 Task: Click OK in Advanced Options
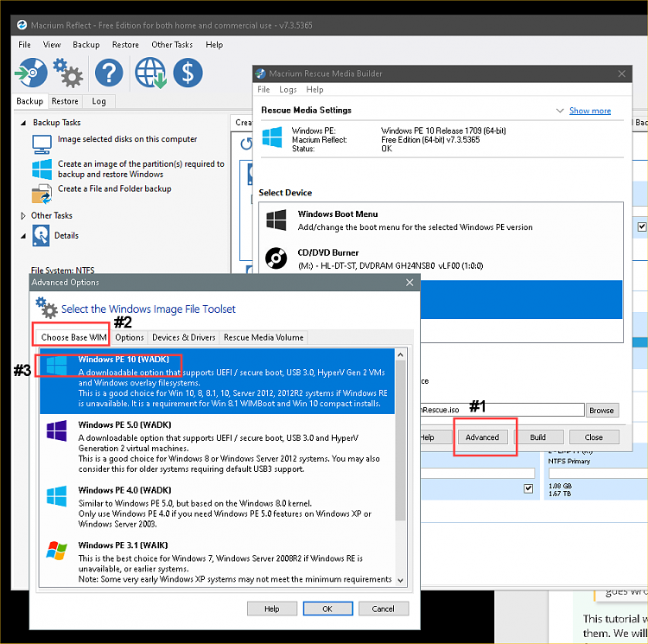pos(327,609)
